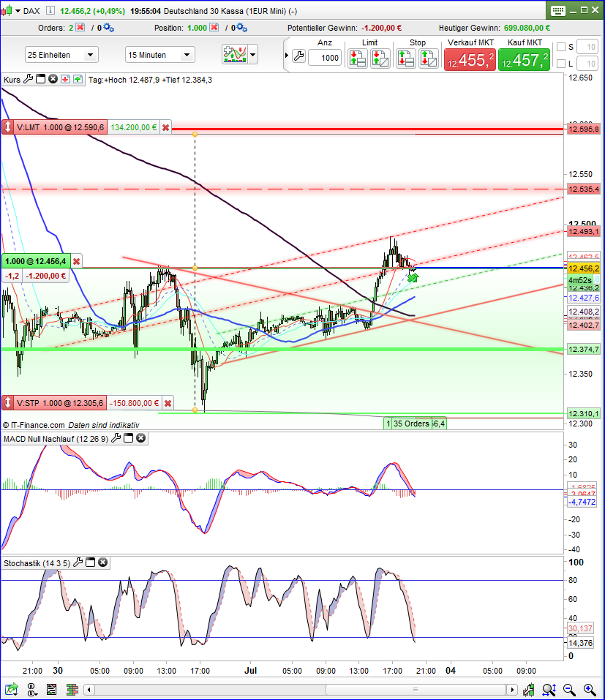Click the 12.374,7 green price axis label
Viewport: 605px width, 700px height.
coord(584,349)
